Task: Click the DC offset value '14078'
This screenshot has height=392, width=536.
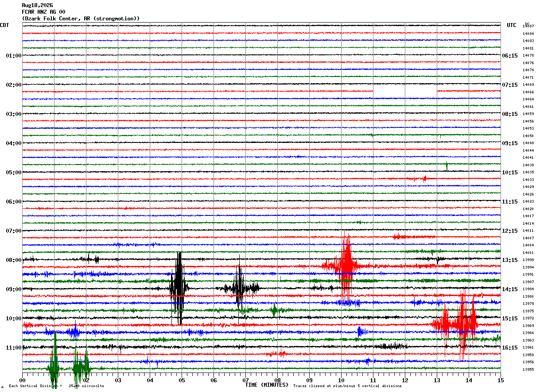Action: point(528,56)
